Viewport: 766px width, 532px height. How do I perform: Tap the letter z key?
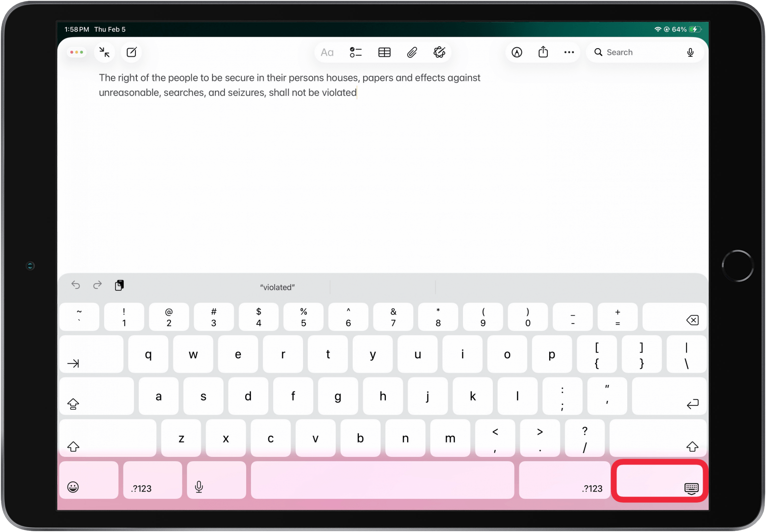pyautogui.click(x=181, y=438)
